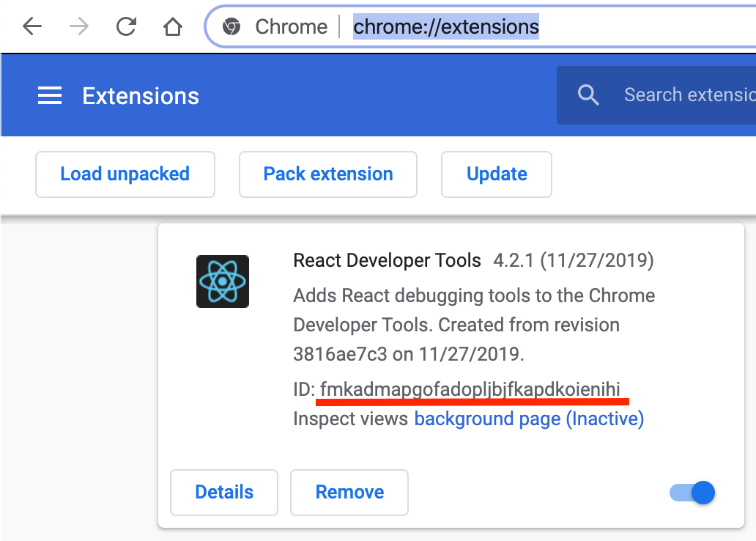Screen dimensions: 756x541
Task: Open the hamburger menu next to Extensions
Action: (x=49, y=96)
